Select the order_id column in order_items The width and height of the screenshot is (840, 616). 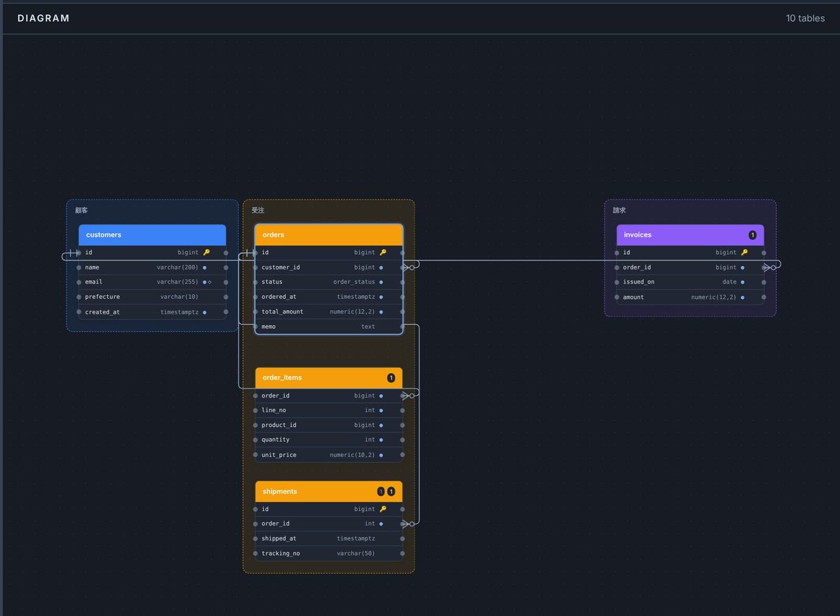coord(329,395)
